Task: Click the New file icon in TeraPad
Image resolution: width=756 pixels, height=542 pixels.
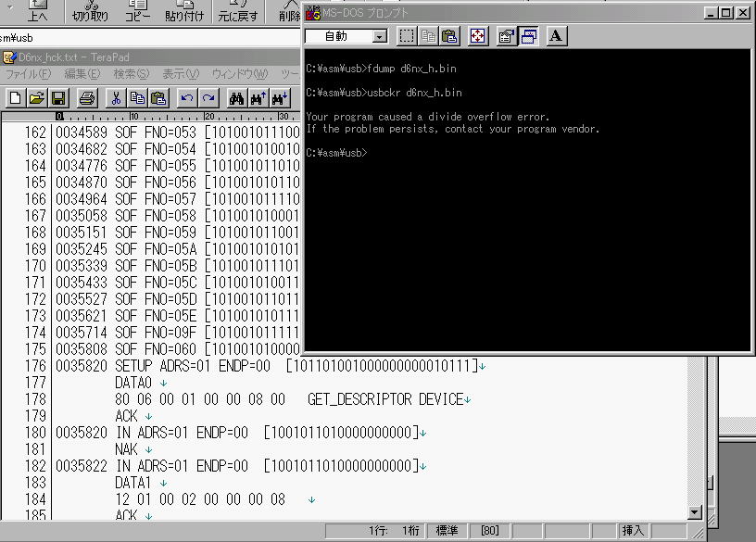Action: (x=16, y=98)
